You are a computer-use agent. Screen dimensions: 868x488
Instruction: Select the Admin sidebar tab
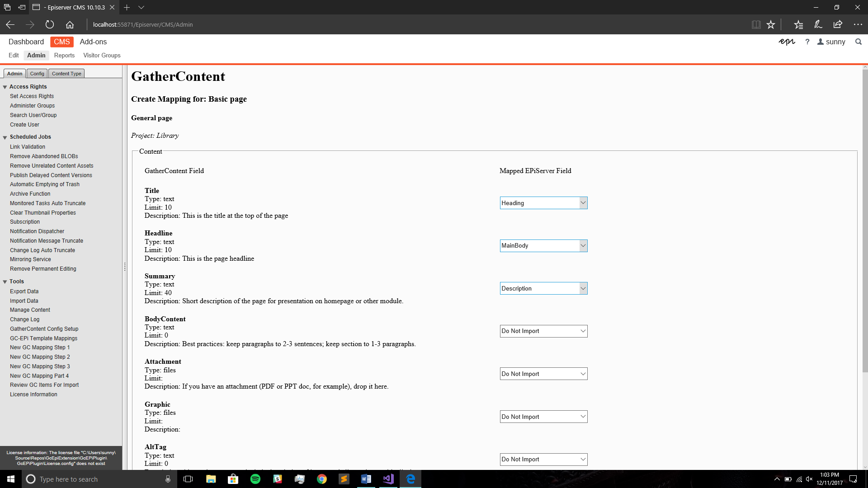click(x=14, y=74)
